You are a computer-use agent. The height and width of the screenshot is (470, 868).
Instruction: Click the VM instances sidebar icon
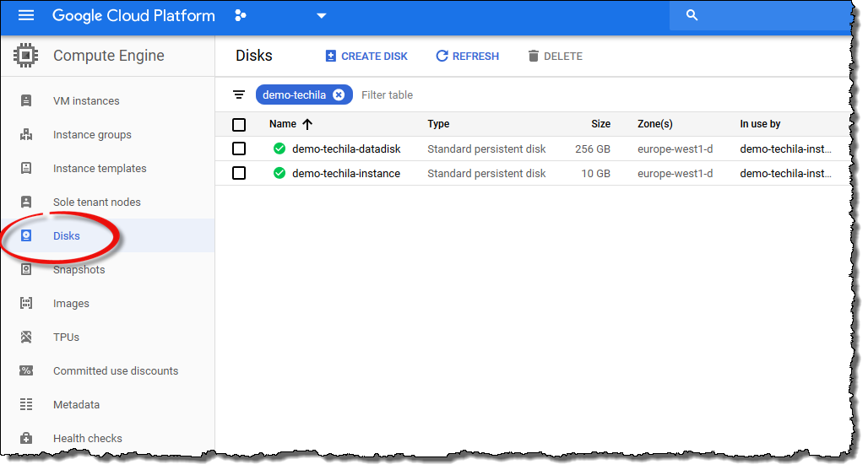[26, 100]
